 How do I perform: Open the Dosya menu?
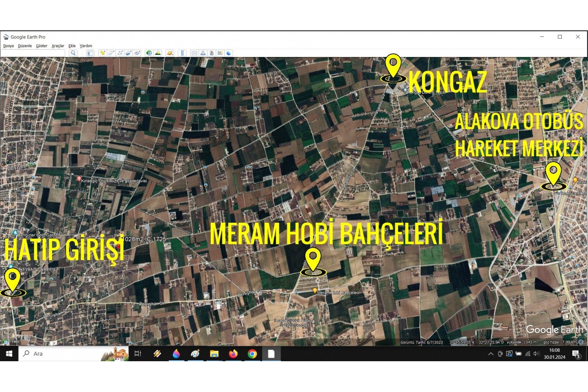tap(9, 46)
